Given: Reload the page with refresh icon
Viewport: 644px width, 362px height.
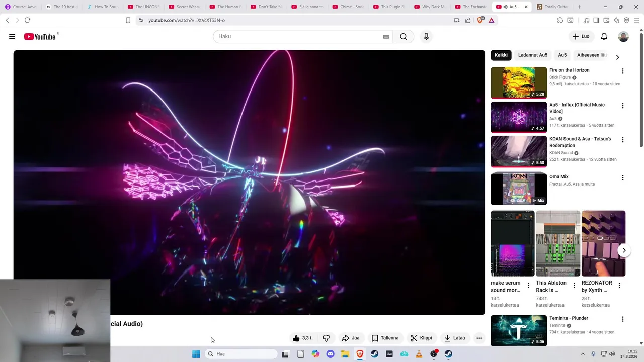Looking at the screenshot, I should click(27, 20).
